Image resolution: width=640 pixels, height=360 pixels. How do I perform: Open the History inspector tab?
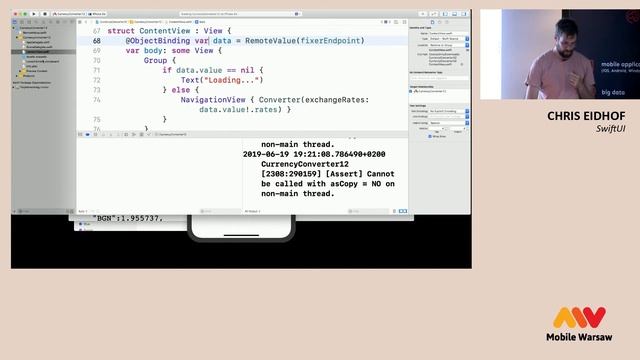[440, 22]
